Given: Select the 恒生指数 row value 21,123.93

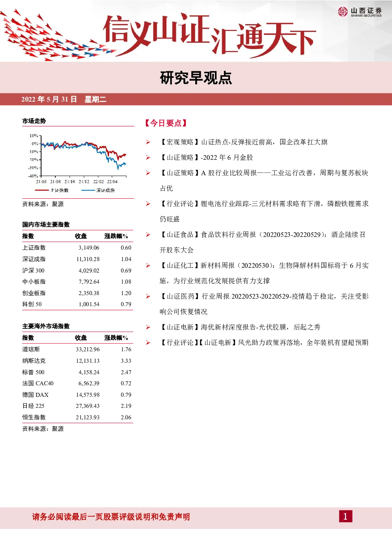Looking at the screenshot, I should (88, 417).
